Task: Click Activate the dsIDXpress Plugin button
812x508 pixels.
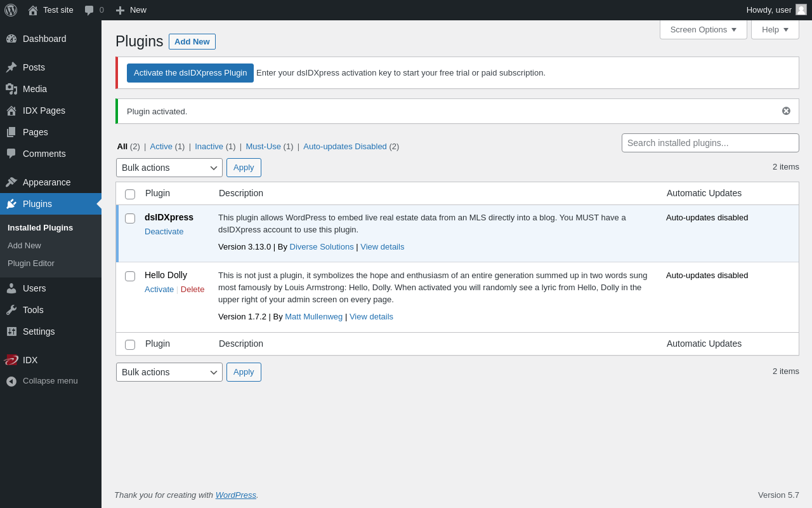Action: click(190, 73)
